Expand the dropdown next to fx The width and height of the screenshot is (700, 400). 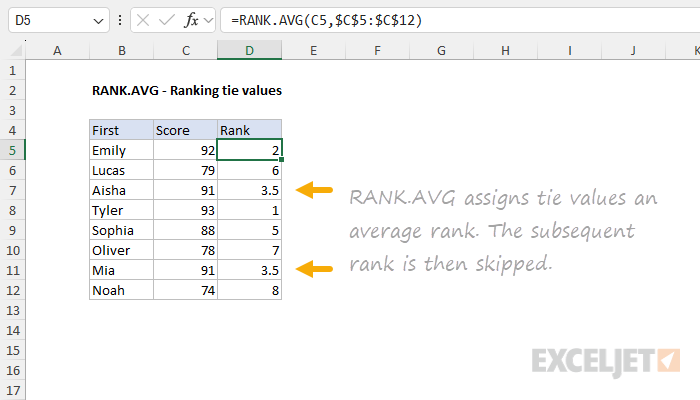(x=208, y=20)
